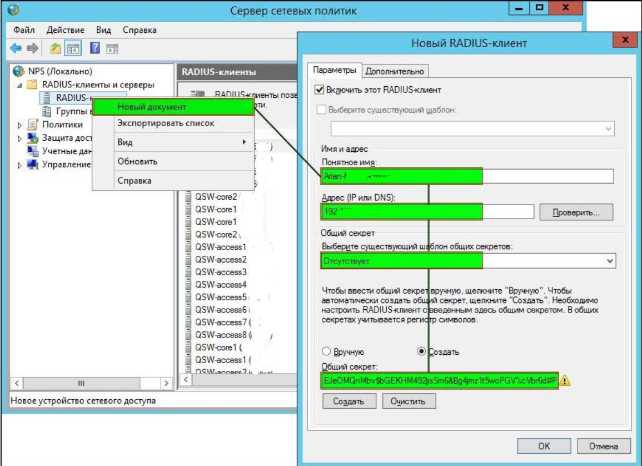
Task: Select the Создать radio button
Action: click(x=421, y=352)
